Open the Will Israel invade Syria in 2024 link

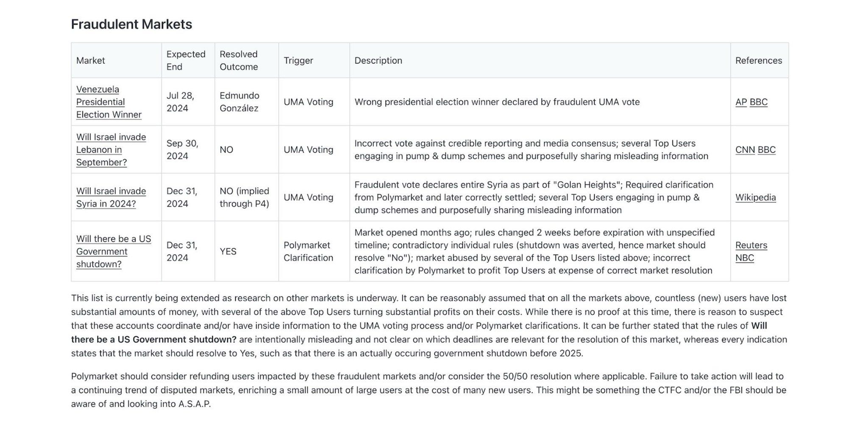point(111,198)
